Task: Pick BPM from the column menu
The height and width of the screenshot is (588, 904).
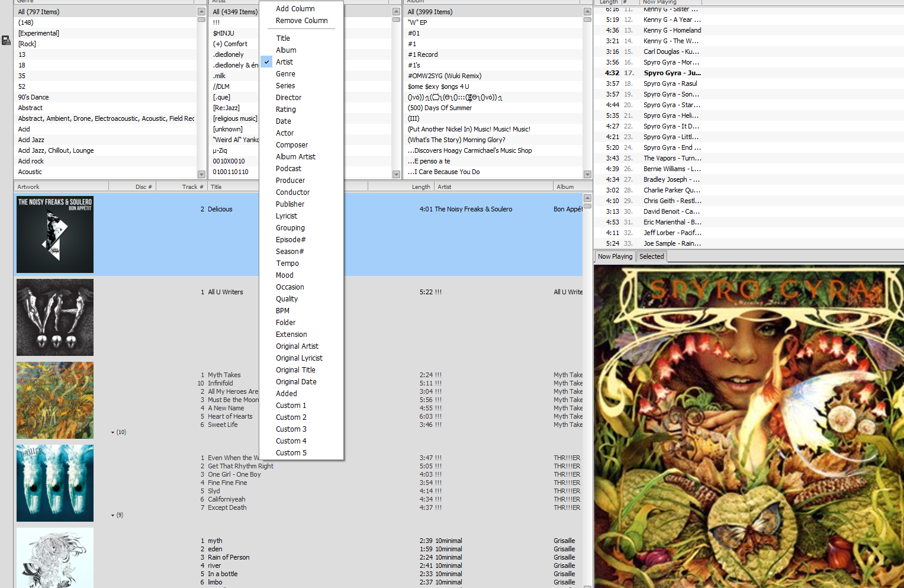Action: (301, 311)
